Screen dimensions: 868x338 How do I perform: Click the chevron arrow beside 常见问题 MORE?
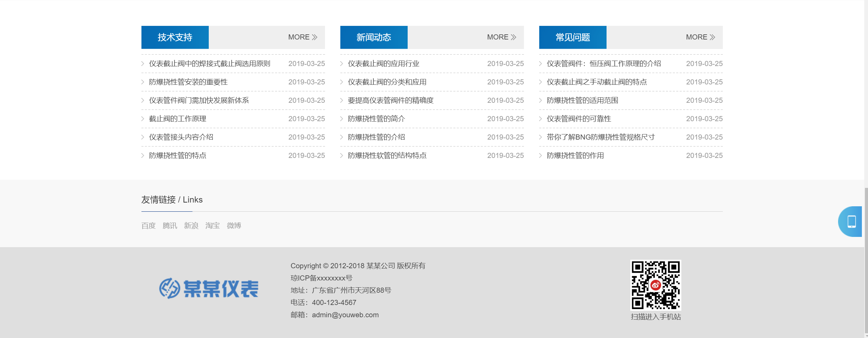[x=712, y=37]
